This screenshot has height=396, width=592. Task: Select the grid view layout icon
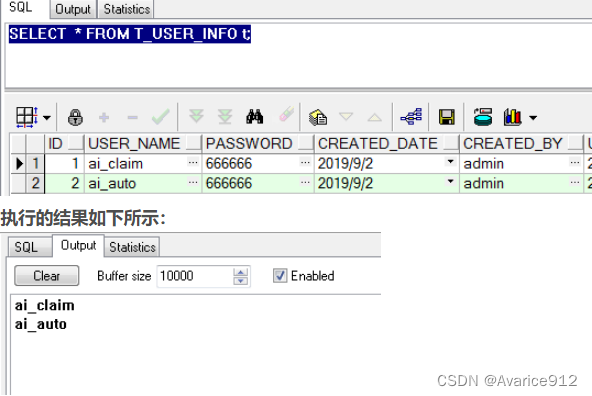point(26,117)
